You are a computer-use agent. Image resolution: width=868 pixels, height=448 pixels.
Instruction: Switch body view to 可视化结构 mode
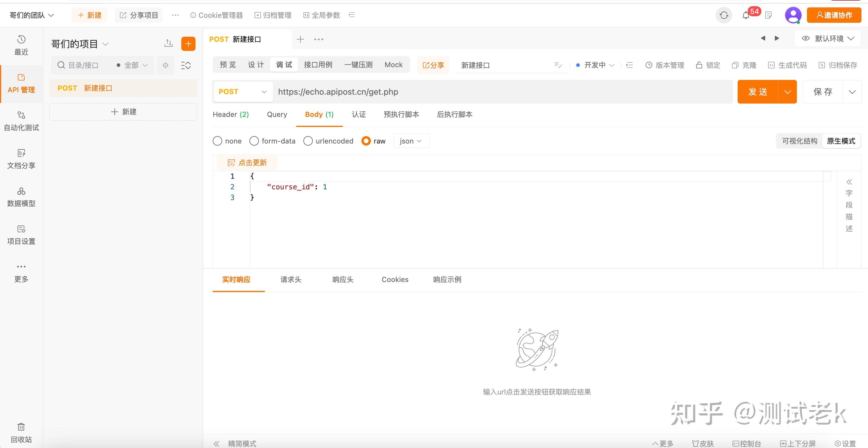click(x=799, y=141)
